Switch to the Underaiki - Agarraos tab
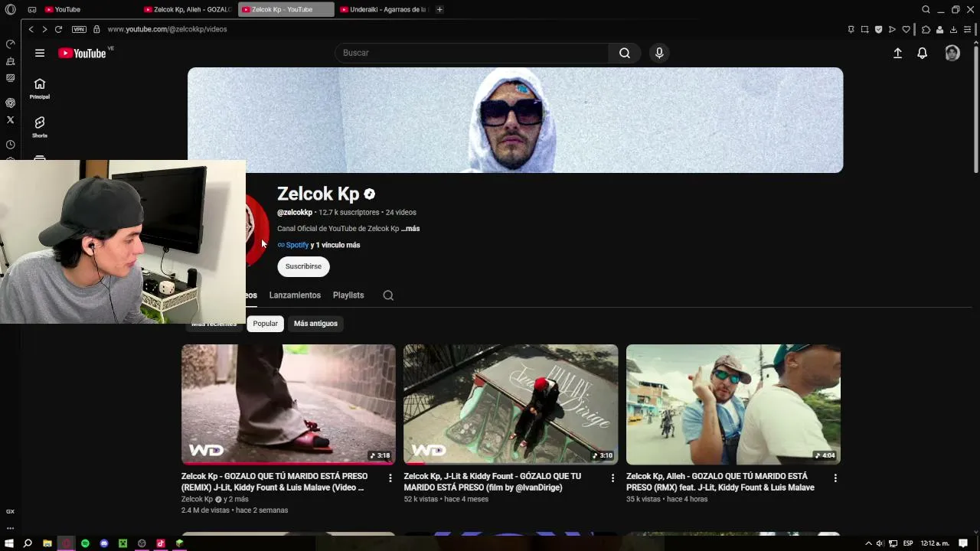The image size is (980, 551). (x=384, y=9)
